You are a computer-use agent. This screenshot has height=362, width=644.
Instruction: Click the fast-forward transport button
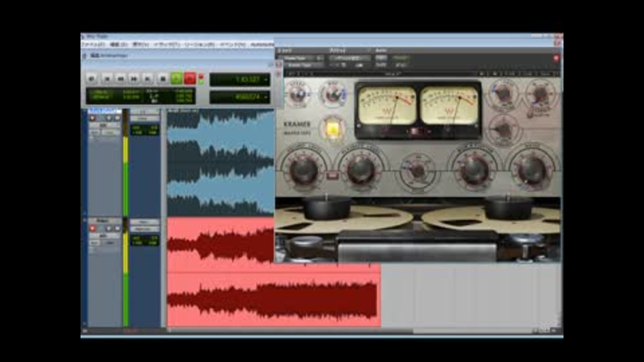134,78
